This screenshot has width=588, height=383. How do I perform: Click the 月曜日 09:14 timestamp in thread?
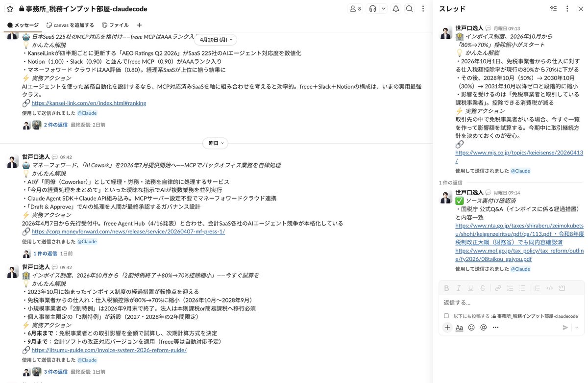(507, 193)
